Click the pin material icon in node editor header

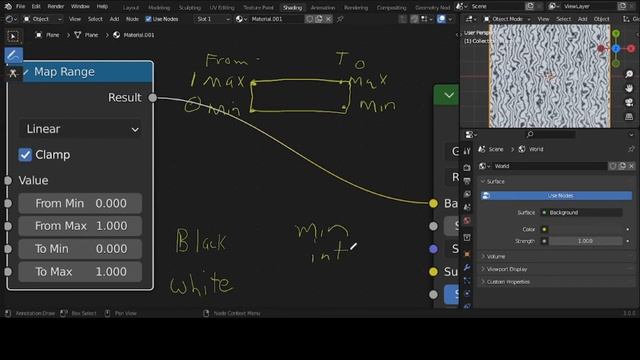tap(340, 19)
